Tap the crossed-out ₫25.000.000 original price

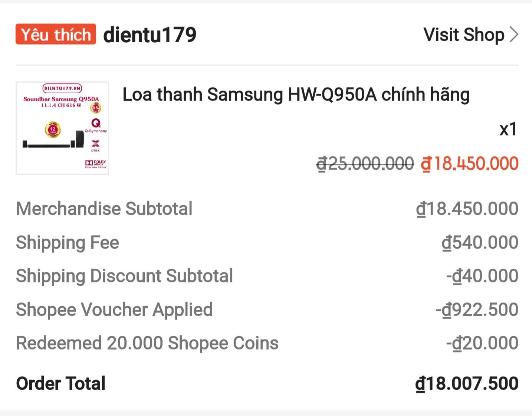click(x=365, y=164)
